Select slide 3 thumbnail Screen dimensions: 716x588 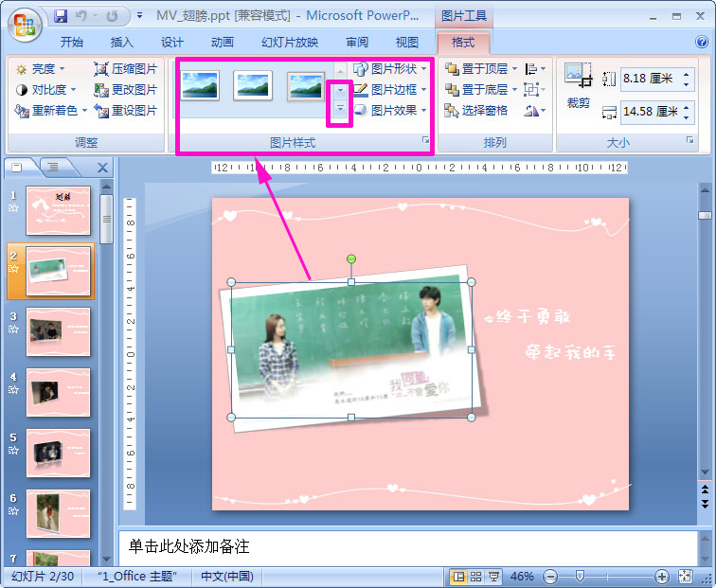[x=58, y=331]
